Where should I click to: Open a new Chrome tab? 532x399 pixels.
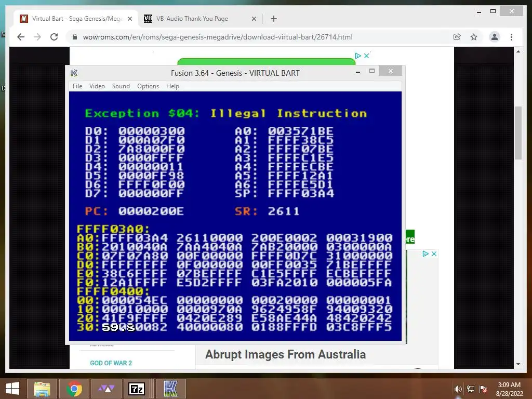coord(274,19)
